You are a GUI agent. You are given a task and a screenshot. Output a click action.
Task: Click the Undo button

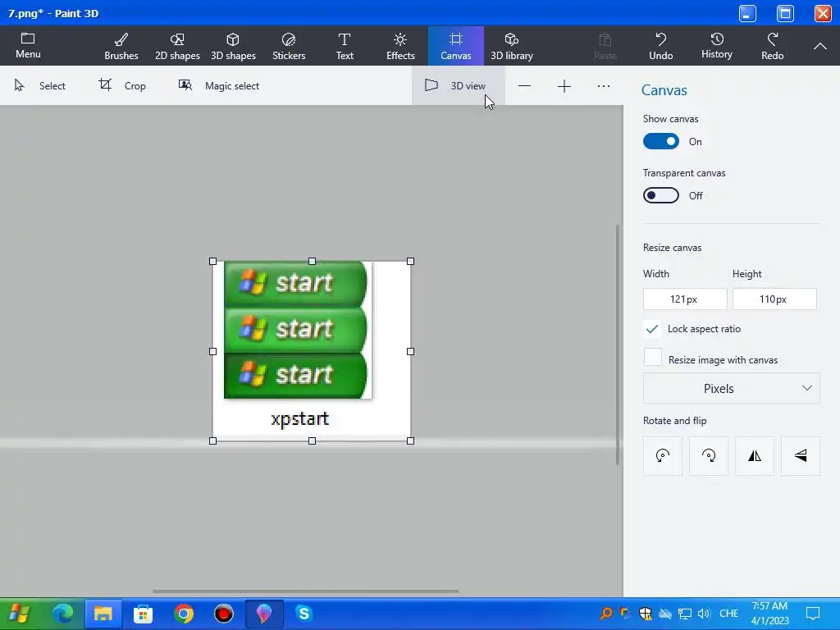click(660, 46)
